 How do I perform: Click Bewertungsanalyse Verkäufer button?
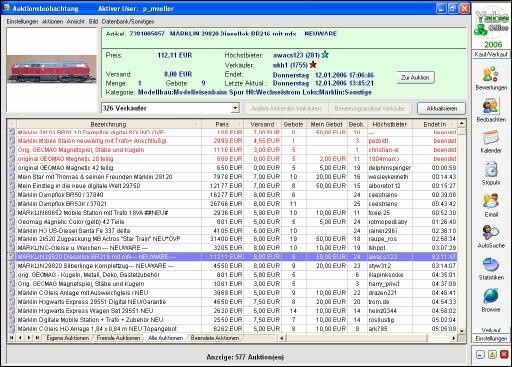point(369,108)
